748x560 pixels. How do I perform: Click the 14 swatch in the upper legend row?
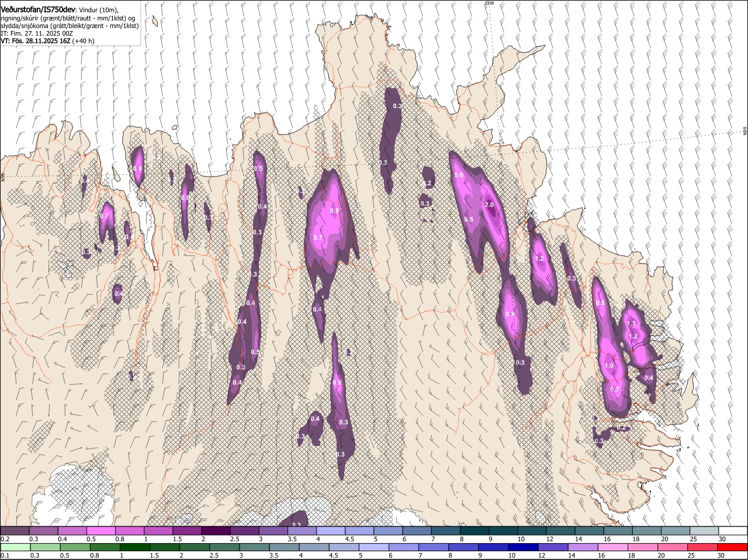pos(588,531)
